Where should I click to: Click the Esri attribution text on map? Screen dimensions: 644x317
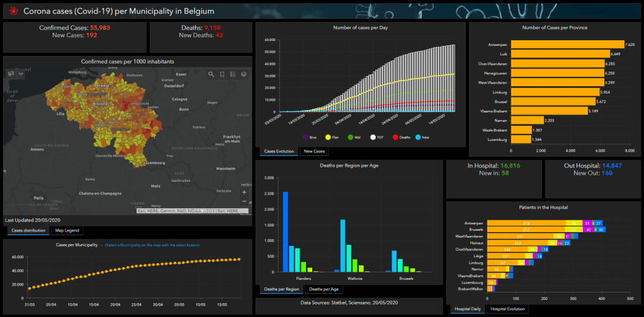193,211
